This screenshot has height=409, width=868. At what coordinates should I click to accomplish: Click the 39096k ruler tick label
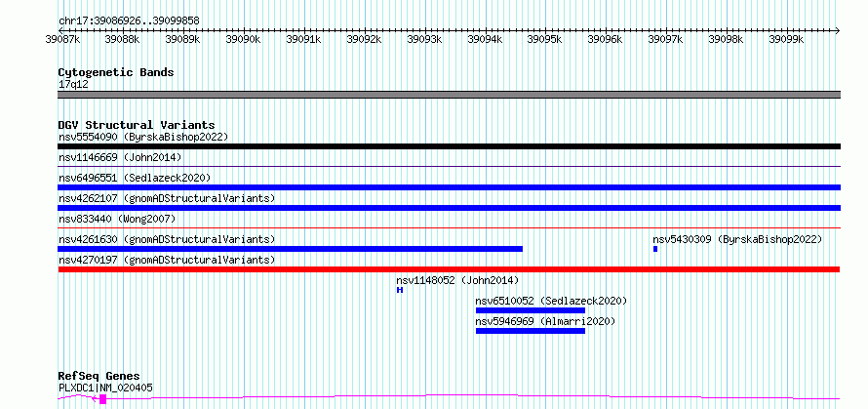click(x=606, y=39)
